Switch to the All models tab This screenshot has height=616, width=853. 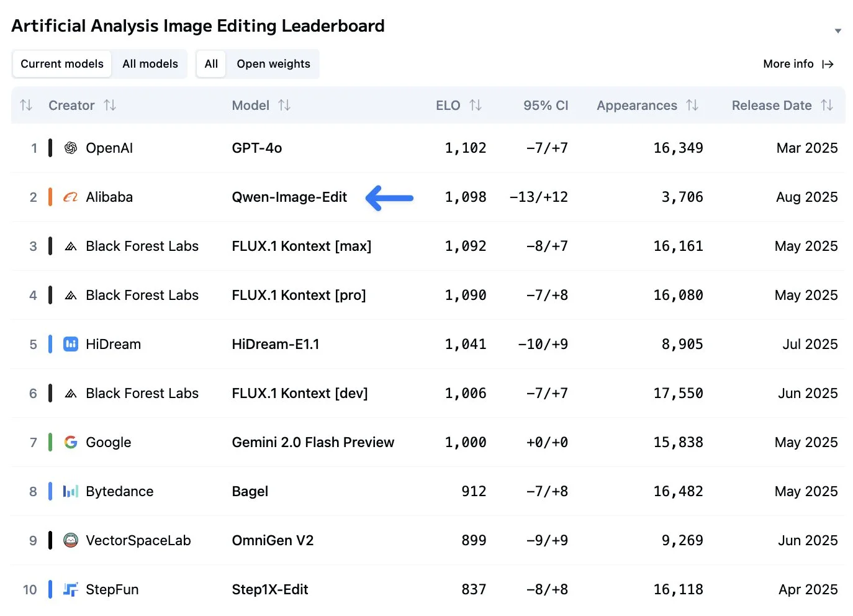(x=150, y=63)
